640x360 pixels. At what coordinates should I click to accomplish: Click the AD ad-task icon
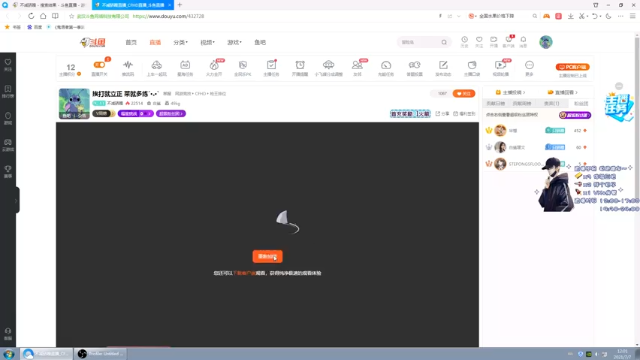tap(185, 65)
